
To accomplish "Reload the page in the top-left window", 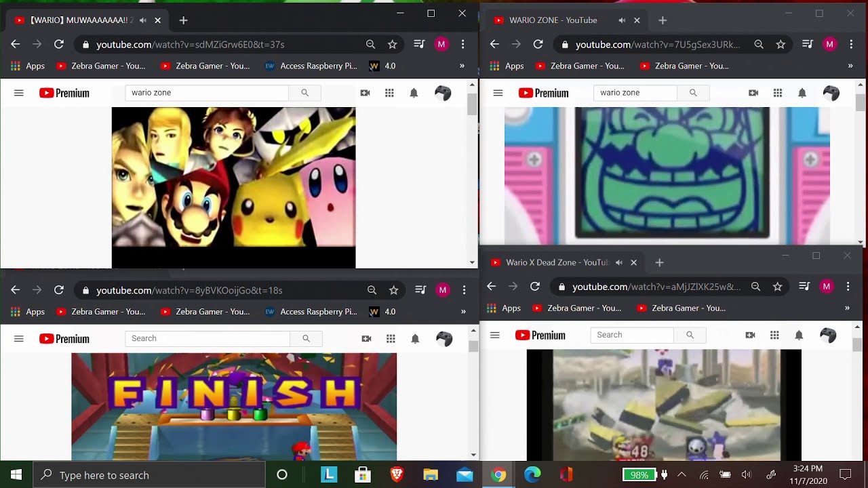I will point(59,44).
